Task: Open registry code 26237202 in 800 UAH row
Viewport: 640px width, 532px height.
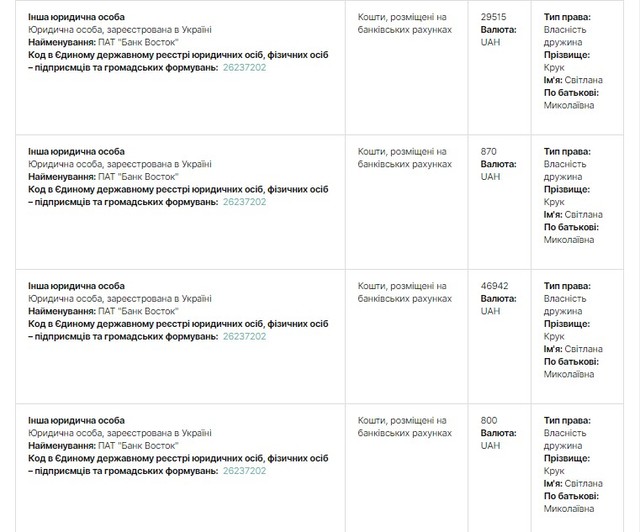Action: [x=244, y=470]
